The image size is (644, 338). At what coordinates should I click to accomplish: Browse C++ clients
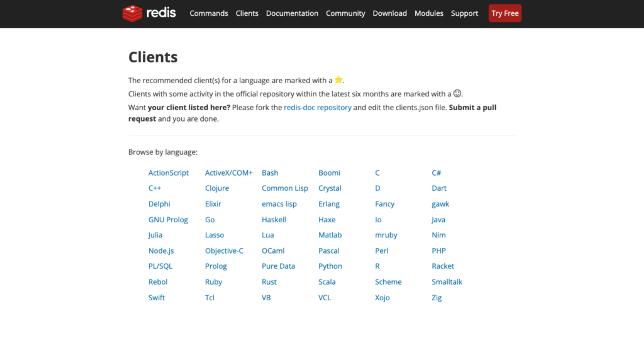pyautogui.click(x=155, y=188)
